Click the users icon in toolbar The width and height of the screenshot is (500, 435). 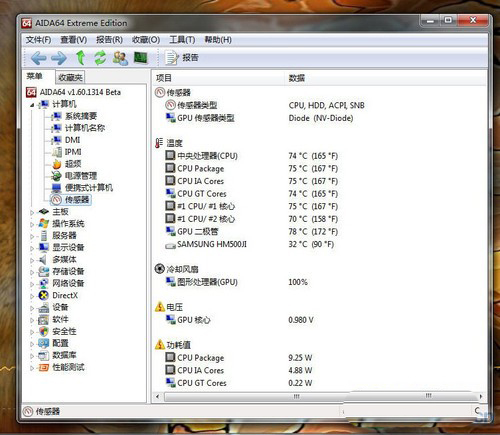120,58
